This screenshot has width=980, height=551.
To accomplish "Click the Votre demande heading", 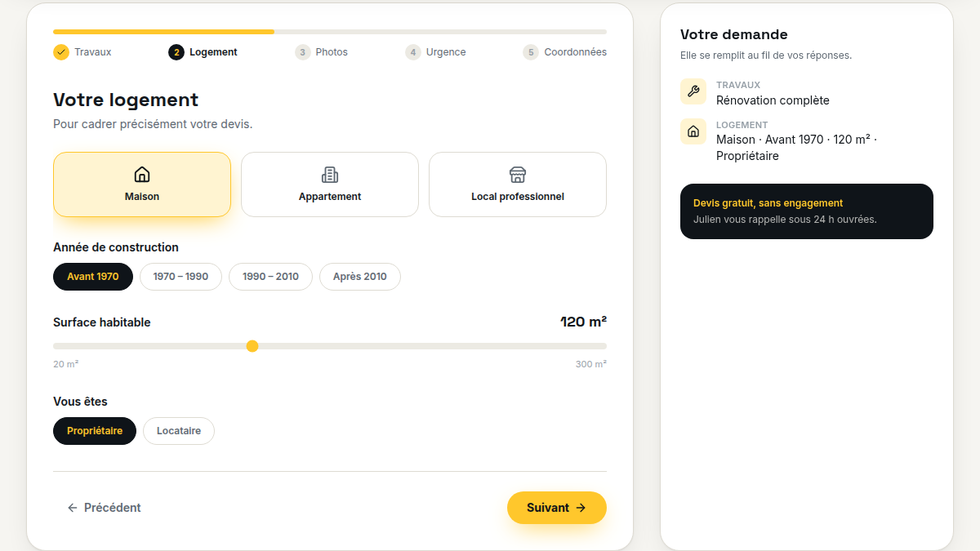I will [734, 34].
